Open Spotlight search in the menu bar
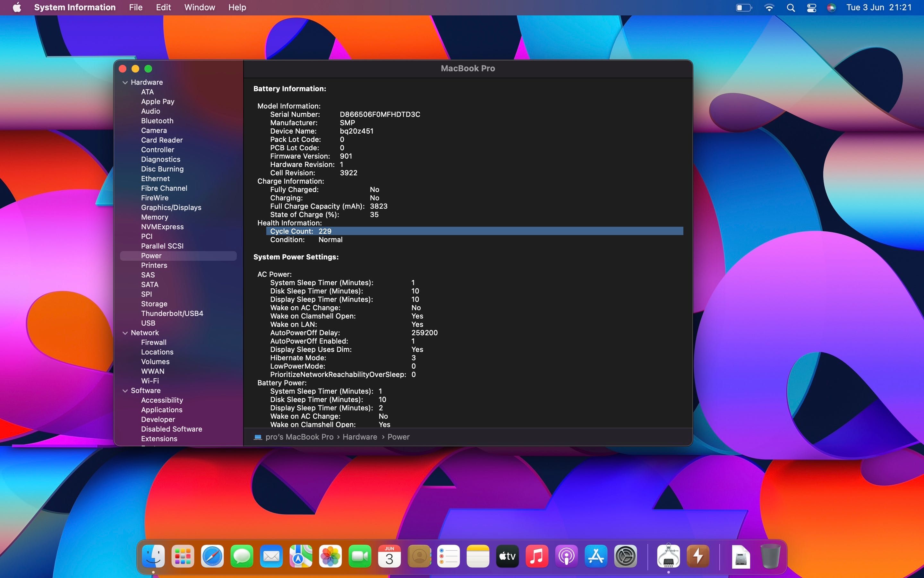The image size is (924, 578). (x=791, y=8)
